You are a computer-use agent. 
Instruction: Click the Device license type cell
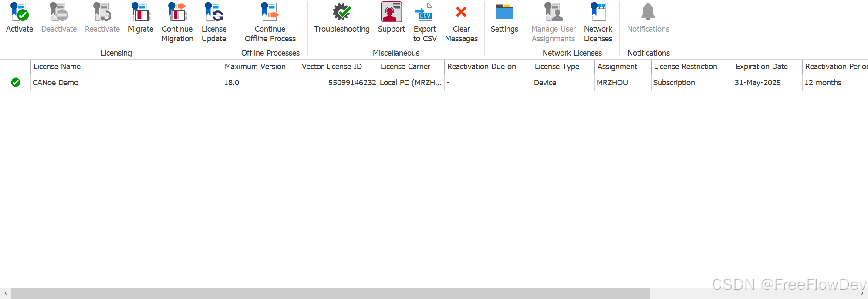coord(564,83)
